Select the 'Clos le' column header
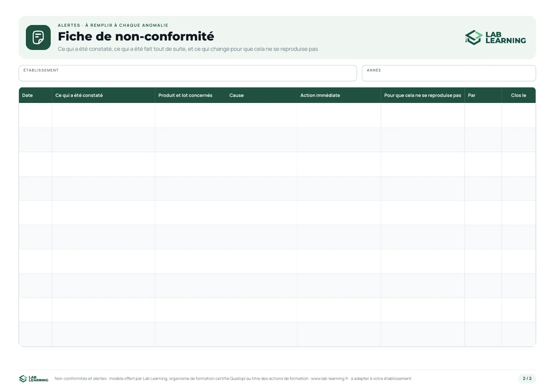Viewport: 555px width, 392px height. tap(519, 95)
